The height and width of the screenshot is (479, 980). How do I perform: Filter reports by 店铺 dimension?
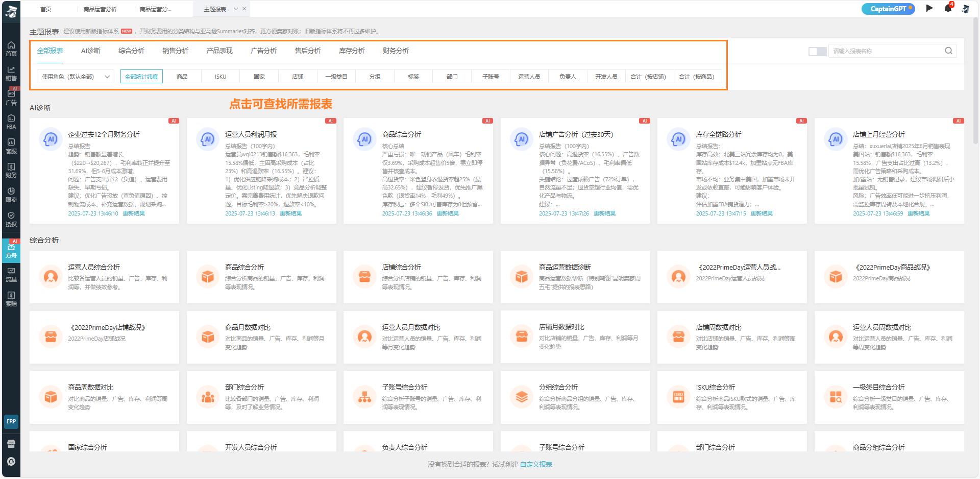tap(298, 77)
